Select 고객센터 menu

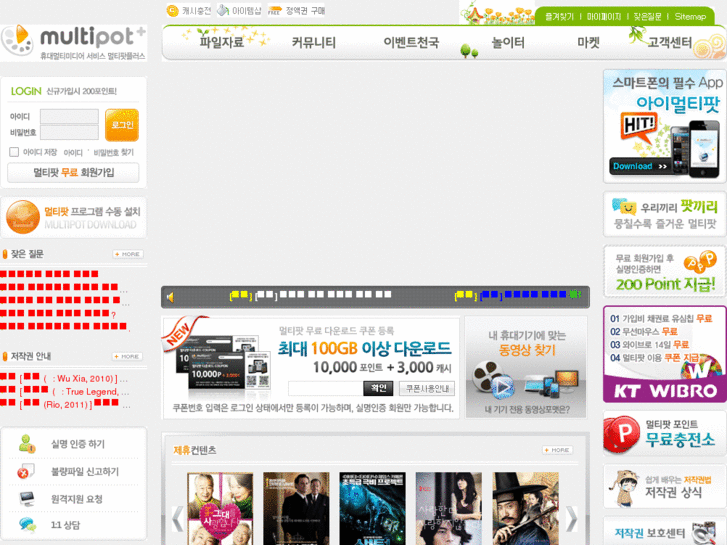click(669, 42)
